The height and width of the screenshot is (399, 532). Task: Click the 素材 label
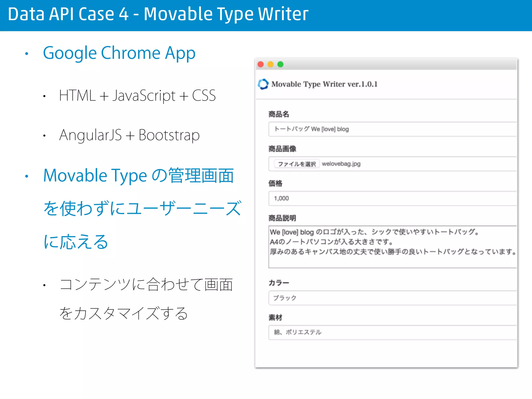click(275, 317)
